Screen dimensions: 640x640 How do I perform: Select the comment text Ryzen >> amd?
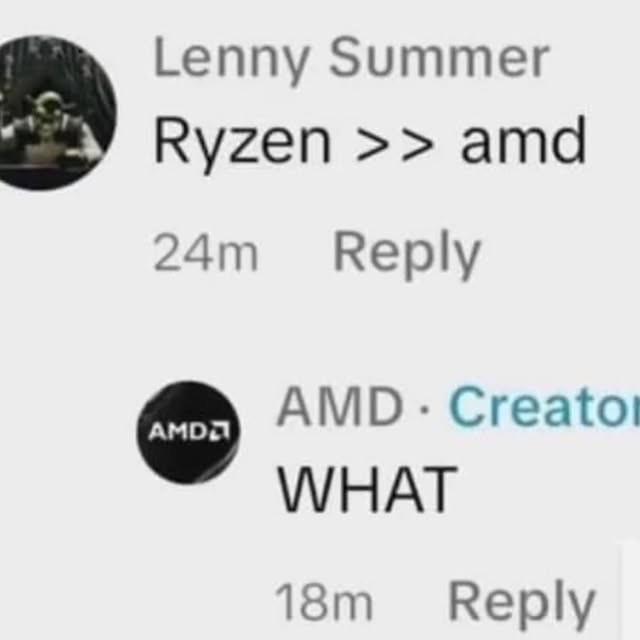click(370, 141)
